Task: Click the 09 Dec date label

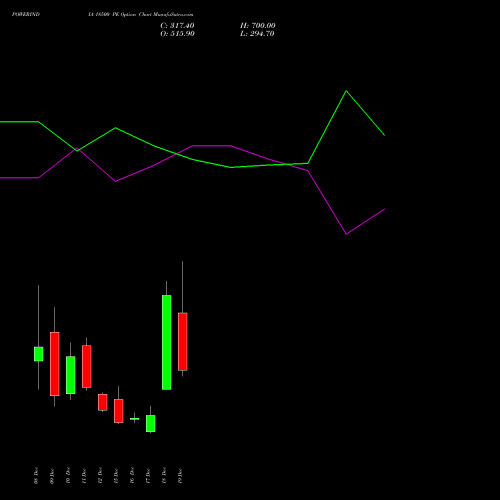Action: point(52,476)
